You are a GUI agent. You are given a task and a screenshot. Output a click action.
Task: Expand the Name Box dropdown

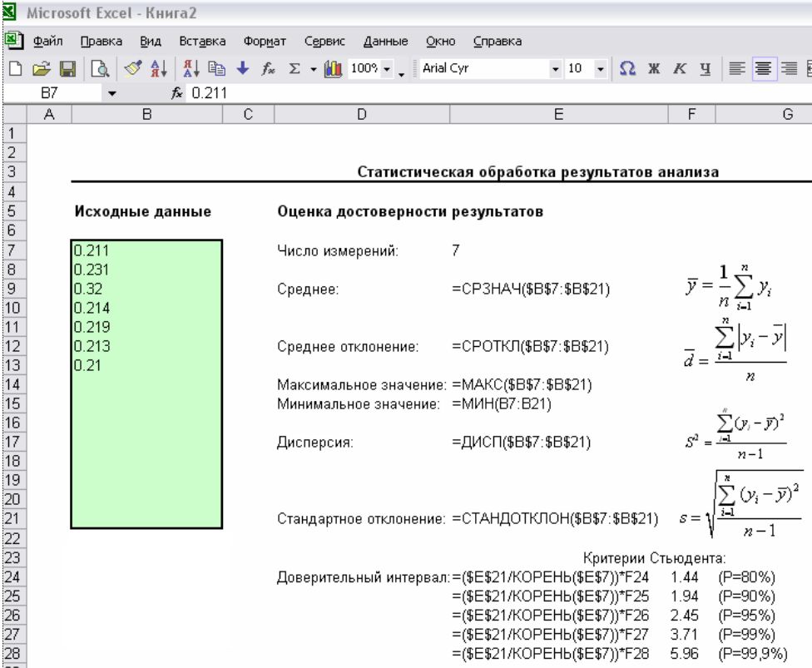111,94
